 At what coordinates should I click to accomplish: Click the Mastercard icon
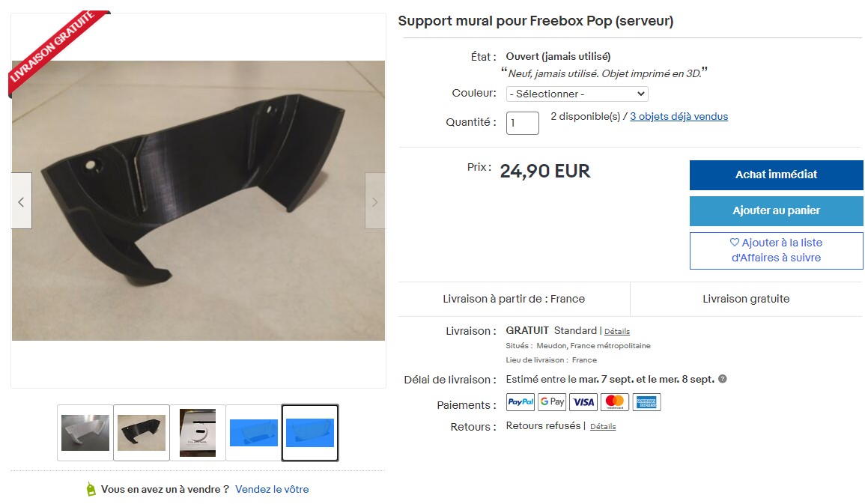tap(615, 402)
